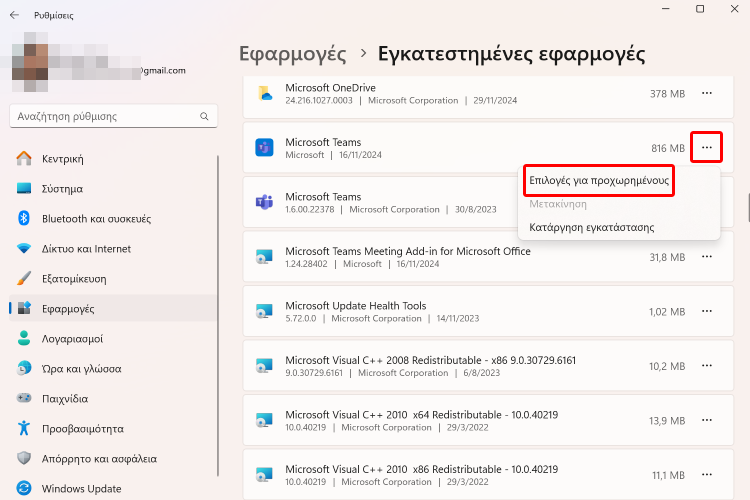Viewport: 750px width, 500px height.
Task: Click the Visual C++ 2010 x64 Redistributable icon
Action: tap(265, 421)
